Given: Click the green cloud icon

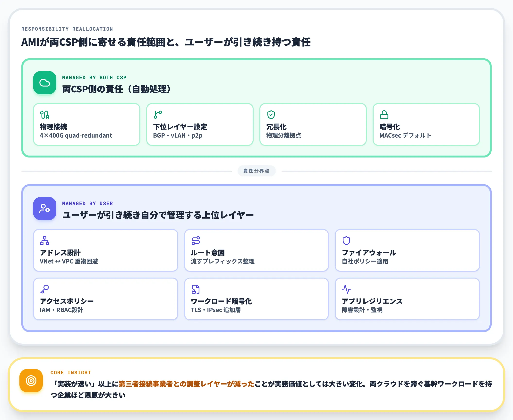Looking at the screenshot, I should click(x=45, y=83).
